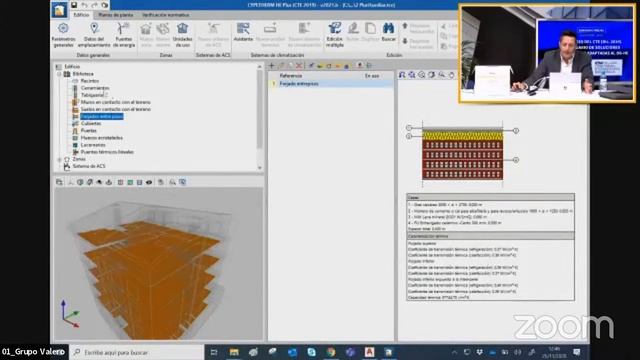Switch to the Edificio ribbon tab
Screen dimensions: 640x360
coord(81,15)
